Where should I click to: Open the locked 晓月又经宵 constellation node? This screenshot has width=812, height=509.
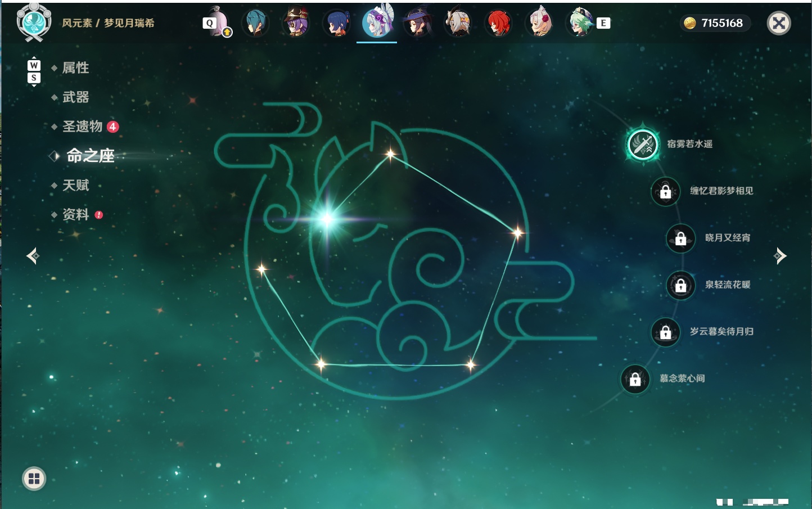tap(681, 238)
